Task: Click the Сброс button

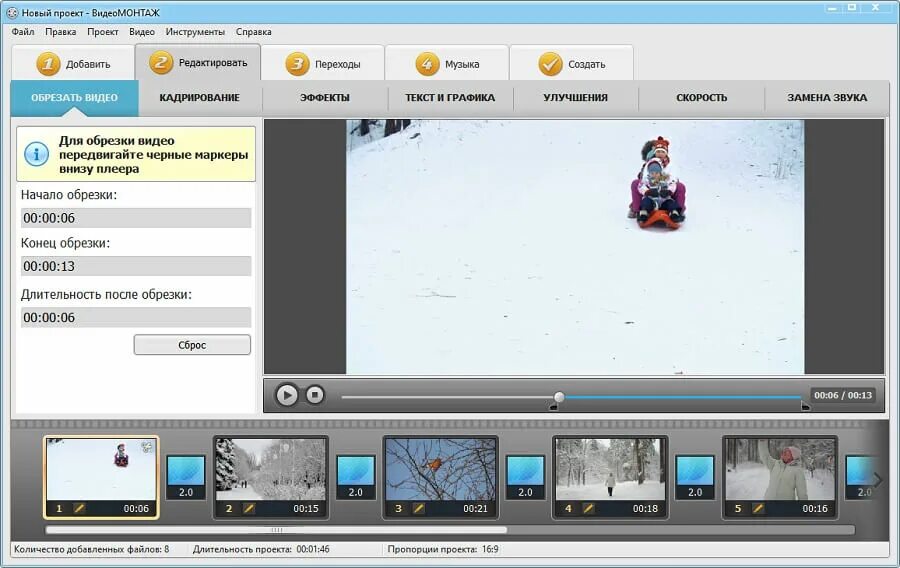Action: coord(192,345)
